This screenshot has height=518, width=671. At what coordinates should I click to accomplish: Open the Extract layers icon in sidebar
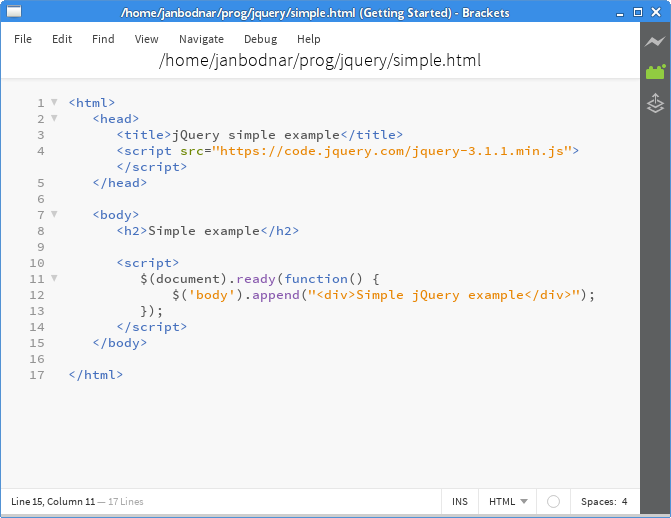(x=655, y=103)
